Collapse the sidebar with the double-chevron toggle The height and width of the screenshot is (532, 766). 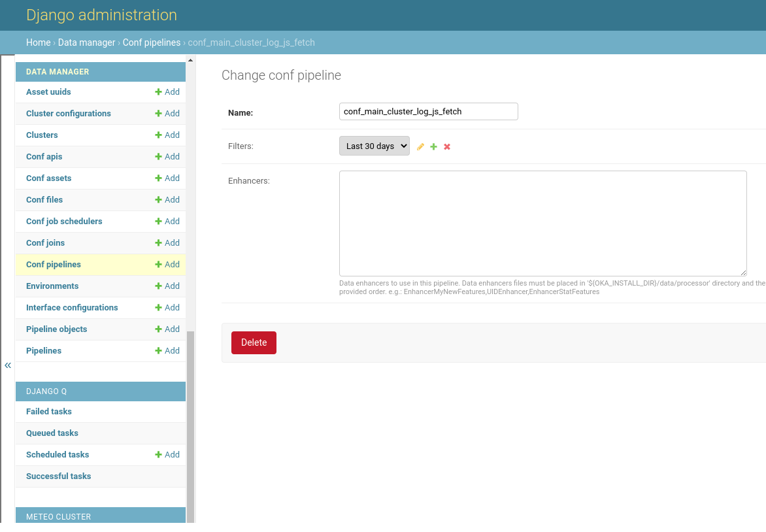point(8,365)
